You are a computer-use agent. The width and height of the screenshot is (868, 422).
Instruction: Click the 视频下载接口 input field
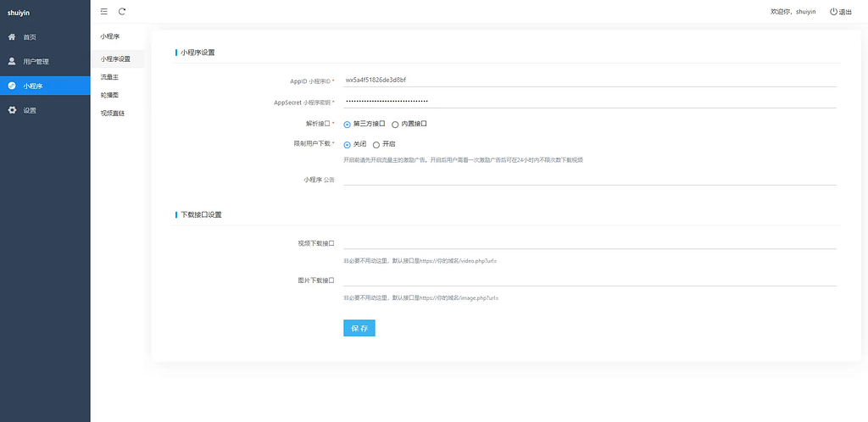pyautogui.click(x=590, y=242)
